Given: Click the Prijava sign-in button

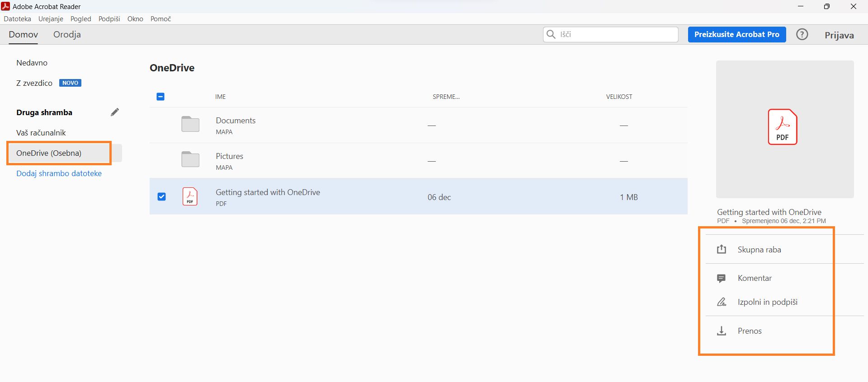Looking at the screenshot, I should pyautogui.click(x=839, y=35).
